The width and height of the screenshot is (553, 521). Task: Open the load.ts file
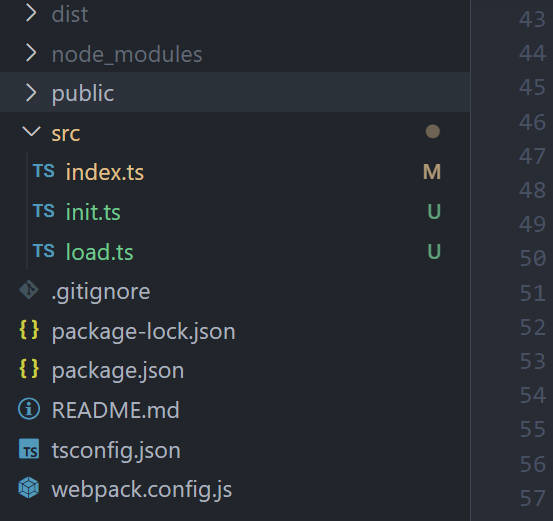pos(99,252)
